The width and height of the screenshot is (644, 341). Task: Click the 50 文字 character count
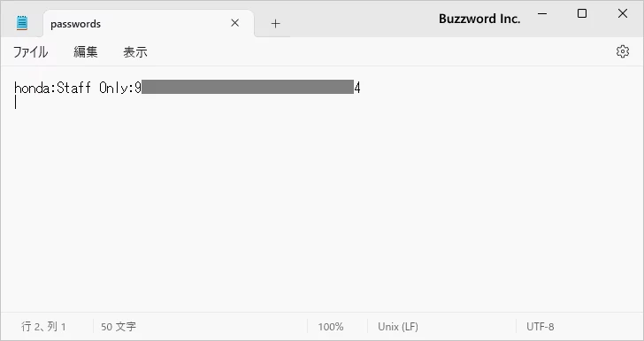coord(119,327)
